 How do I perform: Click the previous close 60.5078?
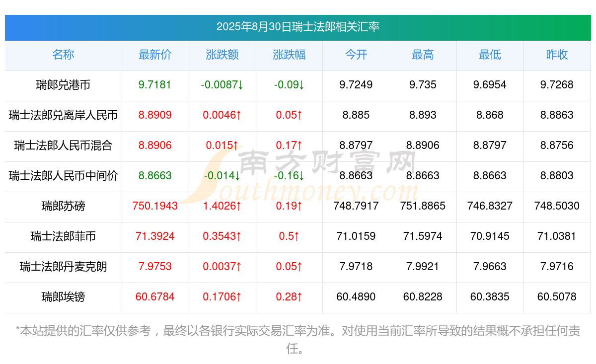(x=557, y=297)
